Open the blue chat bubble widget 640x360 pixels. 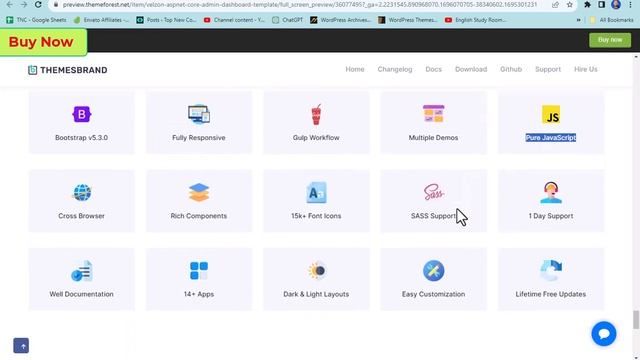[x=604, y=333]
